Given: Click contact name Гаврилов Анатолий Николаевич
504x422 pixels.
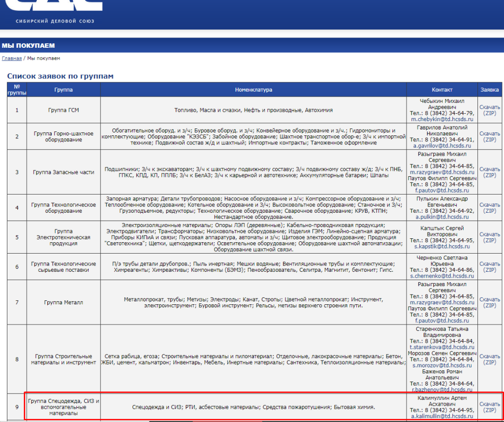Looking at the screenshot, I should (x=442, y=130).
